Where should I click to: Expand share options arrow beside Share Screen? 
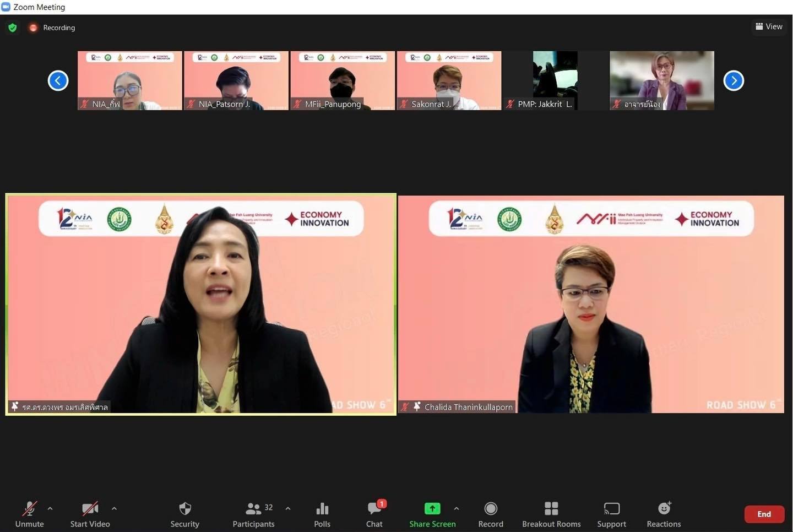coord(457,508)
